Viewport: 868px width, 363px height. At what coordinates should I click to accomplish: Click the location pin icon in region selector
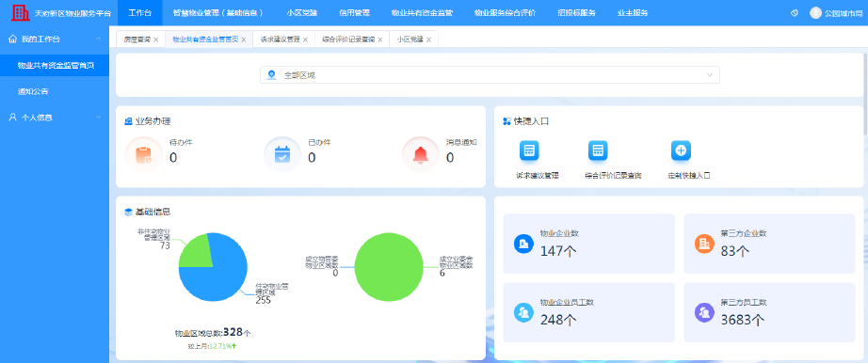click(x=271, y=74)
